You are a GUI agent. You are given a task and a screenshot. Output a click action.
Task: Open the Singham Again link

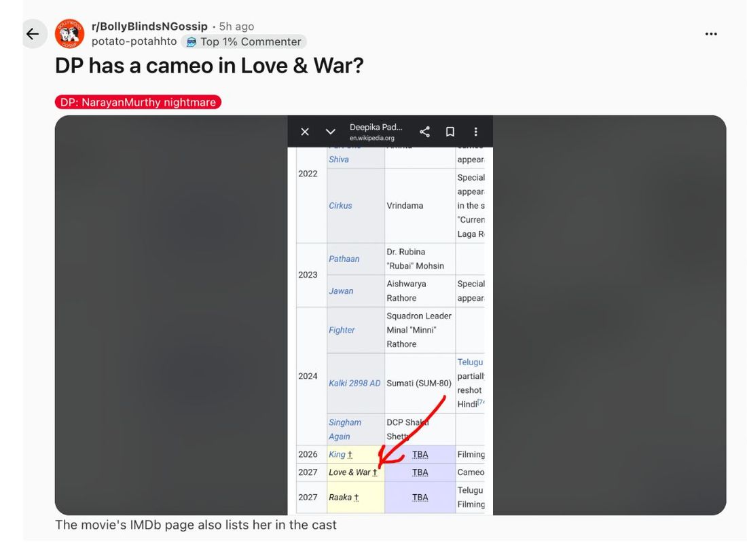[x=345, y=430]
